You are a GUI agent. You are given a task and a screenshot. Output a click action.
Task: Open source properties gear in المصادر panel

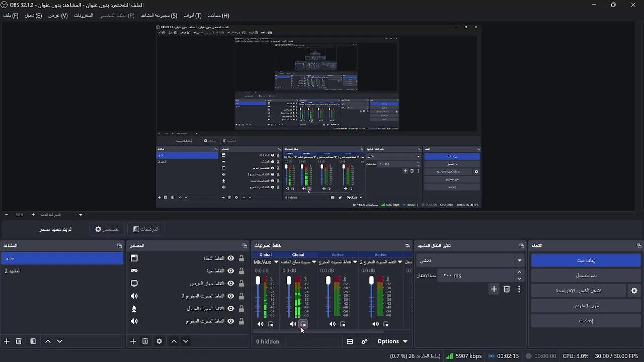[159, 341]
